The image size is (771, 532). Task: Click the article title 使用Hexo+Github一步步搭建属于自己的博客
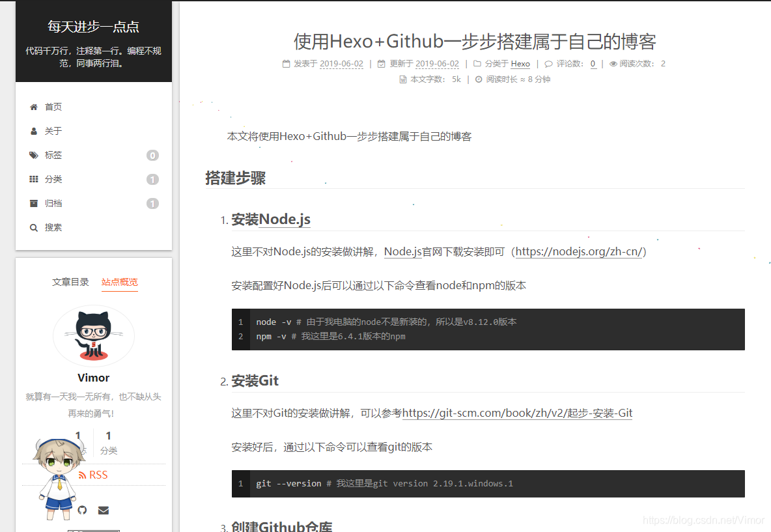(475, 41)
